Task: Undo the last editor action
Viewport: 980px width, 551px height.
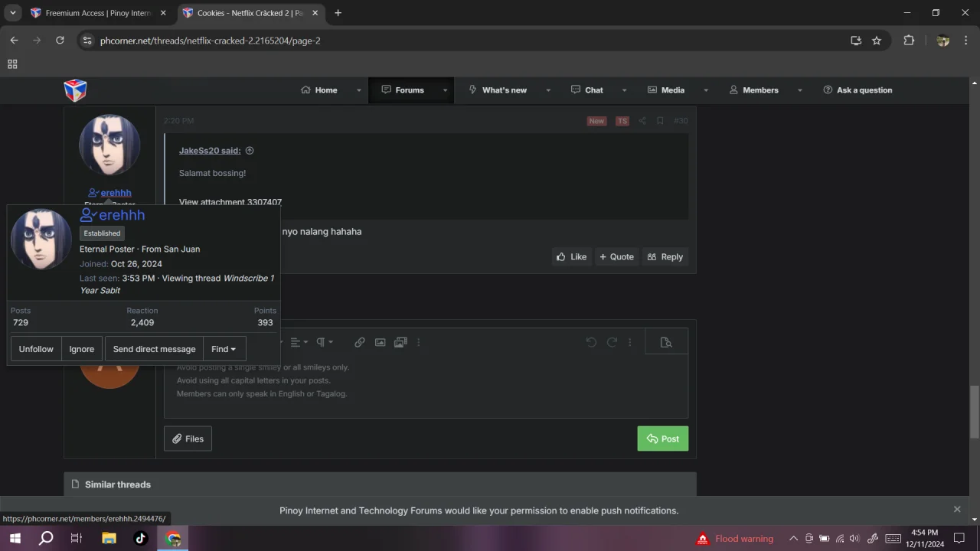Action: point(591,342)
